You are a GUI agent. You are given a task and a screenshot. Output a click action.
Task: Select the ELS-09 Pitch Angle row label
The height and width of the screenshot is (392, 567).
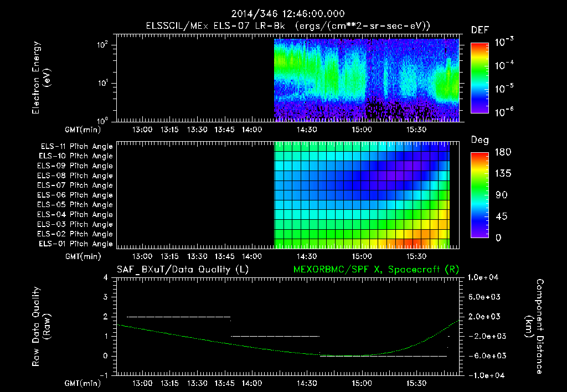pyautogui.click(x=75, y=166)
